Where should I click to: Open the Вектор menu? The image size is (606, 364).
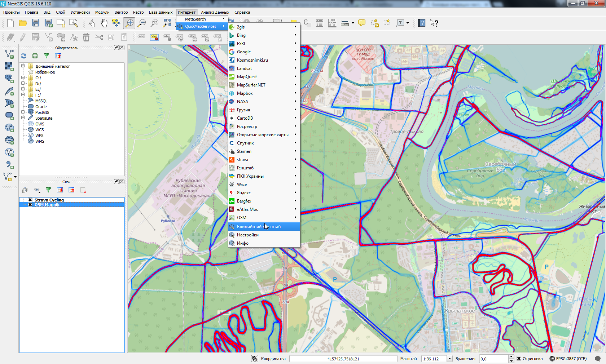[121, 12]
